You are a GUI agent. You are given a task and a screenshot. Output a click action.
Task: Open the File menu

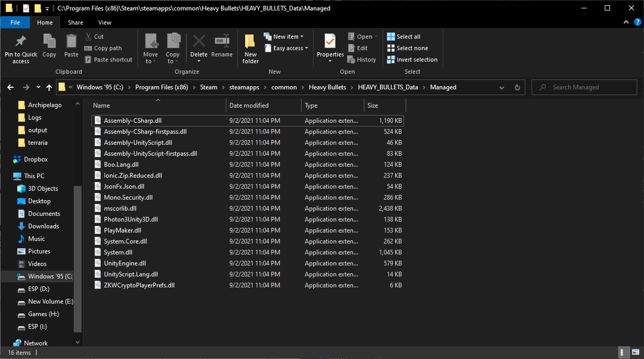click(15, 22)
